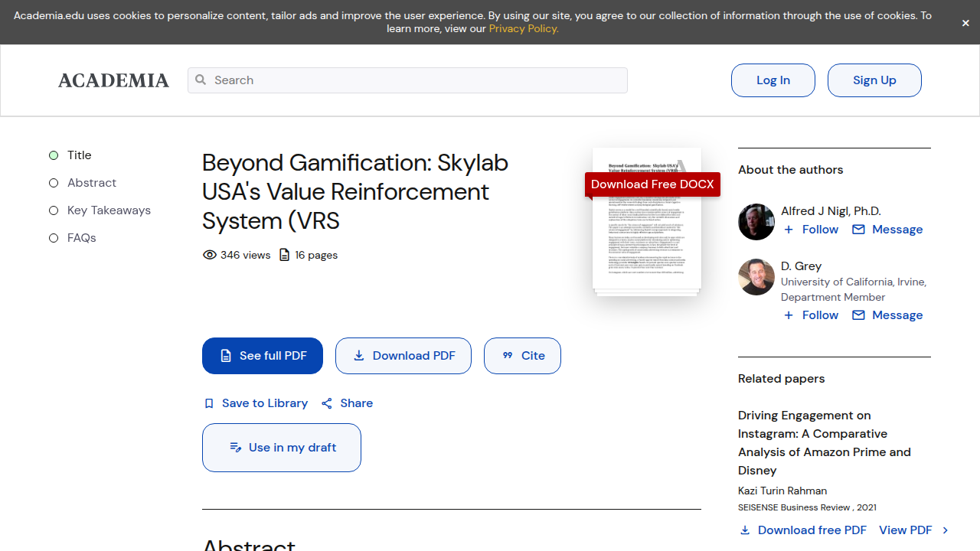Jump to Abstract section in sidebar
980x551 pixels.
[92, 183]
